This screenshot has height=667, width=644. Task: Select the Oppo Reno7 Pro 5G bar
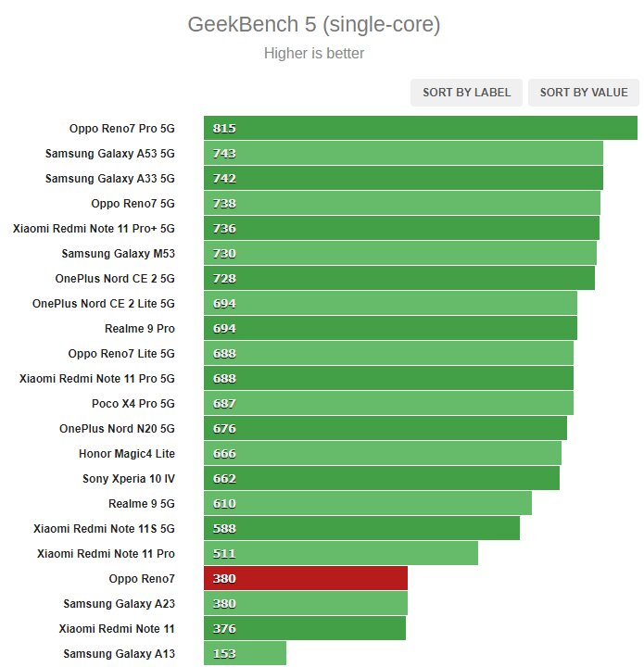[421, 128]
